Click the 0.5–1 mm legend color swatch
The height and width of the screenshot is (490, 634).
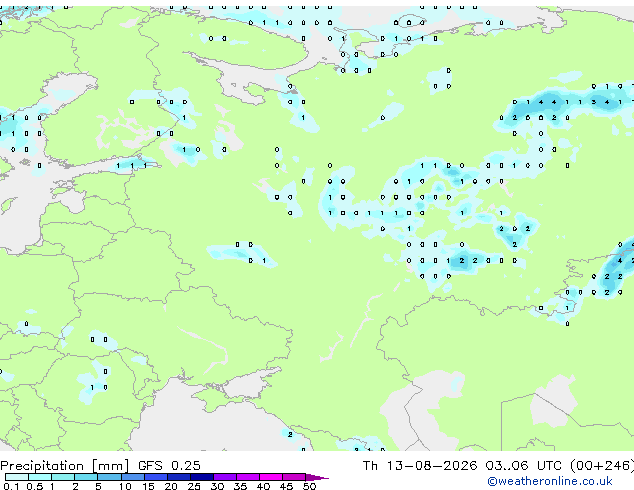pos(40,477)
